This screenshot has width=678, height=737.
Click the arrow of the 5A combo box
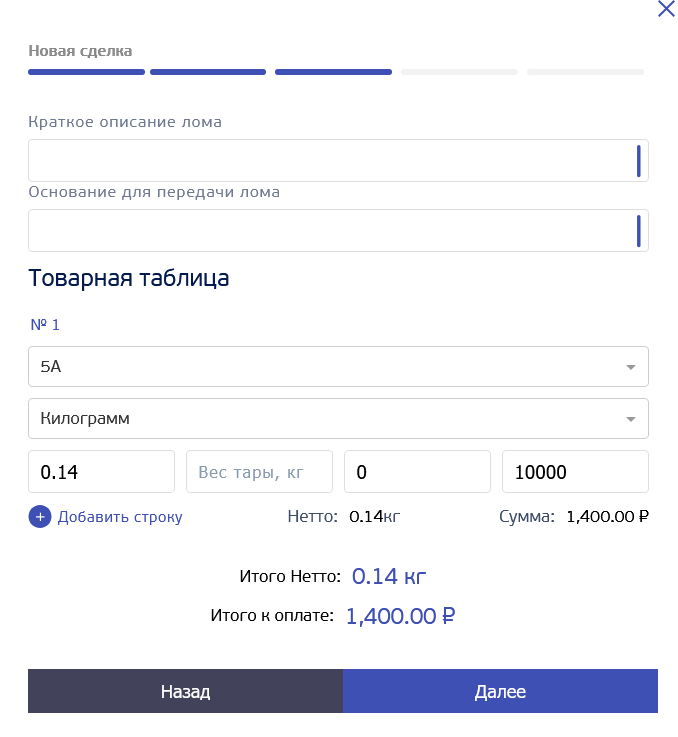[630, 367]
